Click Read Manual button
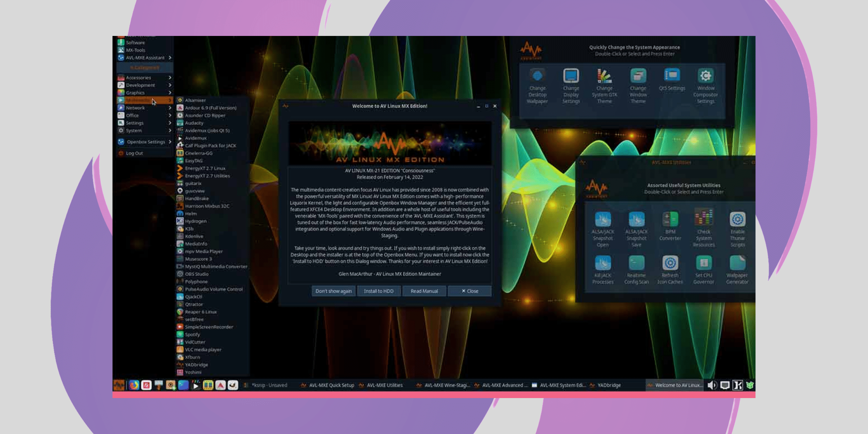This screenshot has width=868, height=434. tap(424, 291)
